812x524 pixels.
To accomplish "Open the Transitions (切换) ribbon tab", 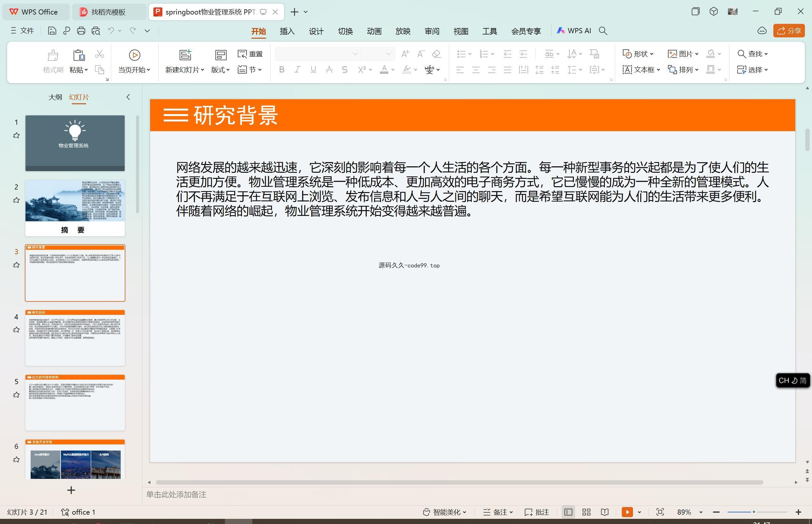I will pyautogui.click(x=345, y=31).
